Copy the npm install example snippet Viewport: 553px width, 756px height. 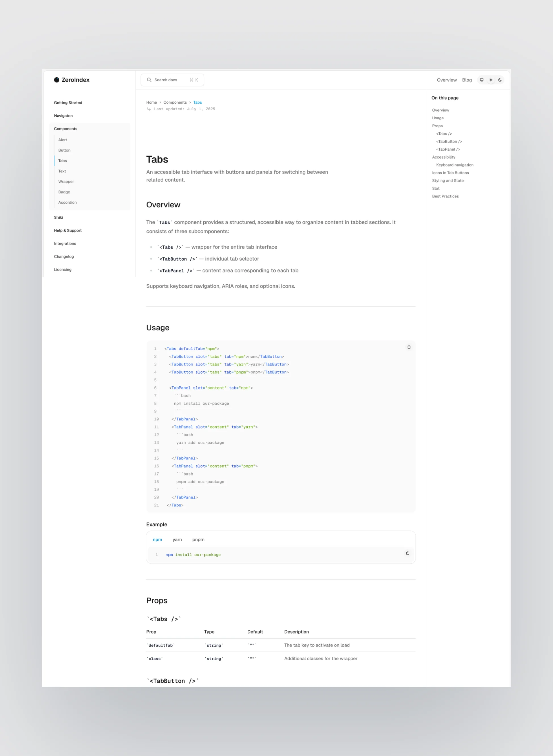[408, 553]
